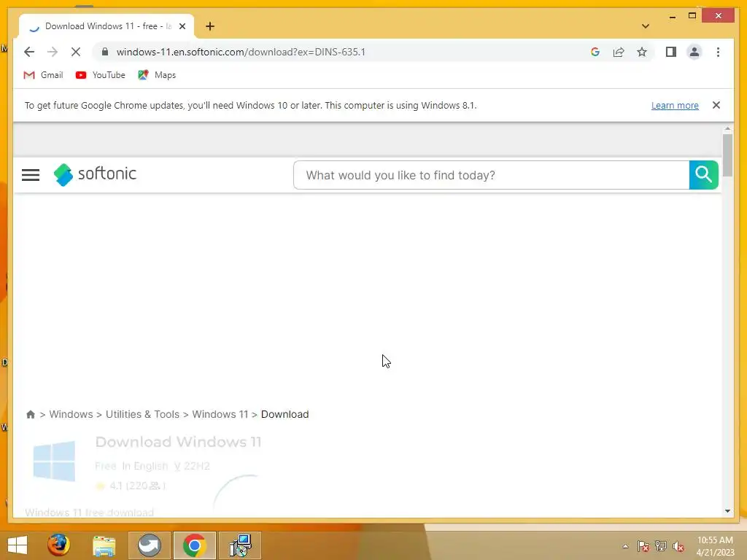Open the clock showing 10:55 AM
This screenshot has width=747, height=560.
[715, 546]
